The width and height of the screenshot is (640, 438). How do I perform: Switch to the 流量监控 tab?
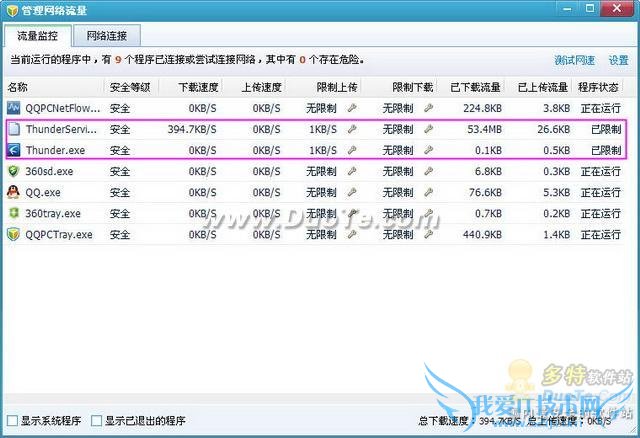point(38,36)
